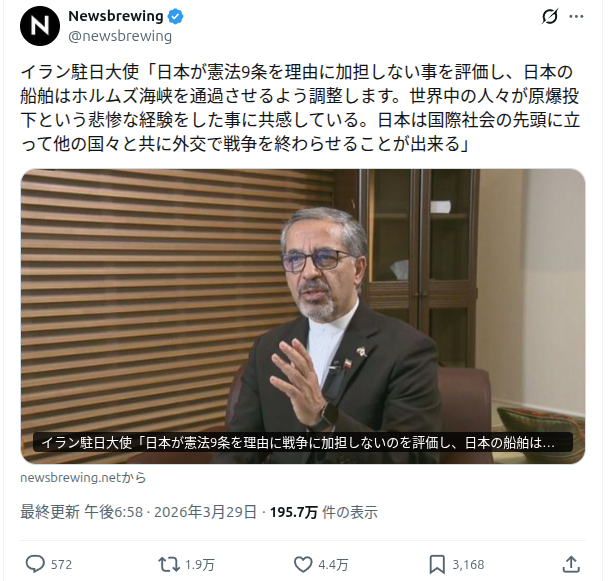Image resolution: width=608 pixels, height=581 pixels.
Task: Click the blue verified badge
Action: [176, 17]
